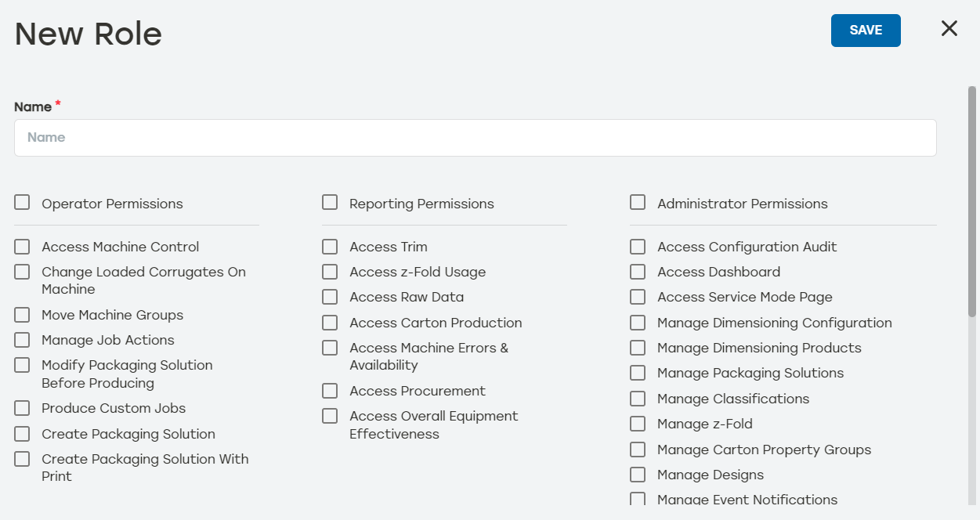Select Access Raw Data checkbox
980x520 pixels.
pyautogui.click(x=330, y=297)
